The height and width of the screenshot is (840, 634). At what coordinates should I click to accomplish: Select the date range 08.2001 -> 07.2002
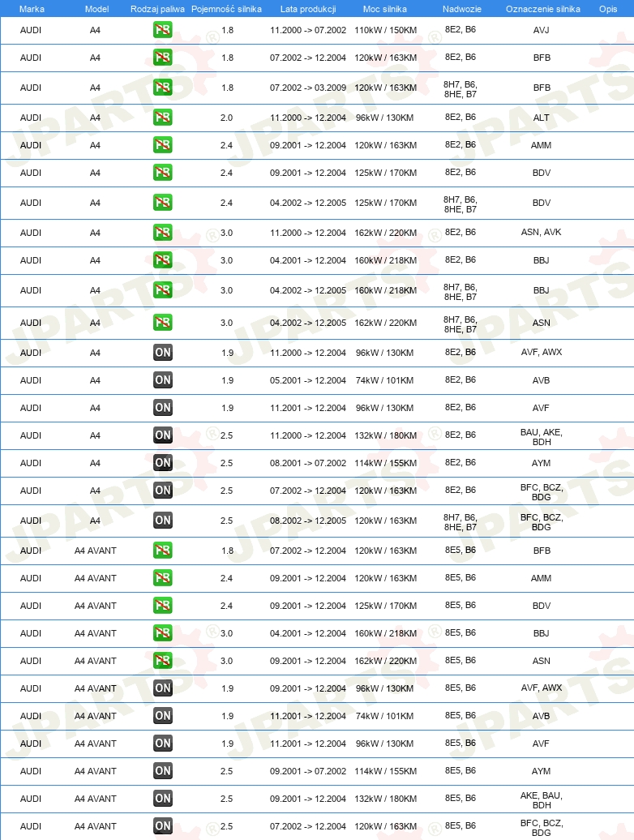(x=308, y=463)
